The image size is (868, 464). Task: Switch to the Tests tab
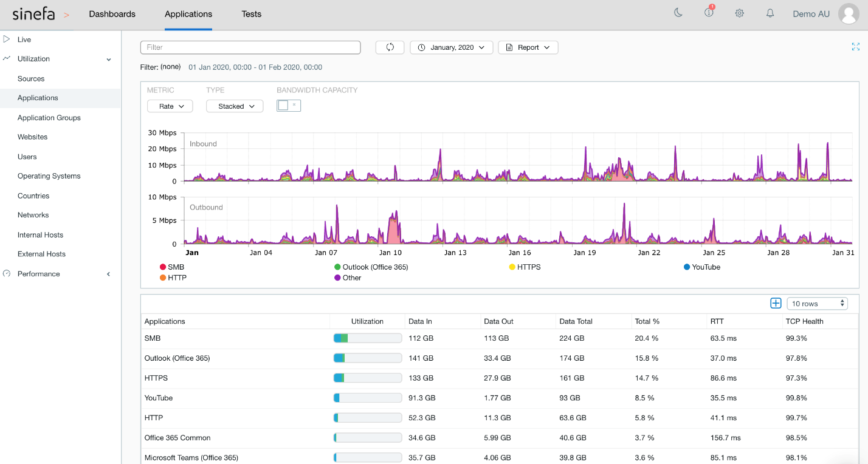click(251, 14)
